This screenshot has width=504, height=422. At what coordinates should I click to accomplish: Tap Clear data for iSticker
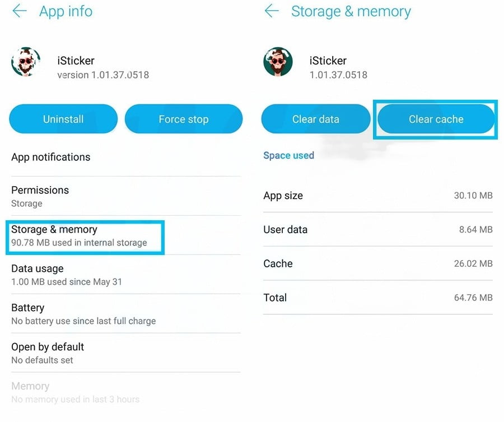click(315, 119)
